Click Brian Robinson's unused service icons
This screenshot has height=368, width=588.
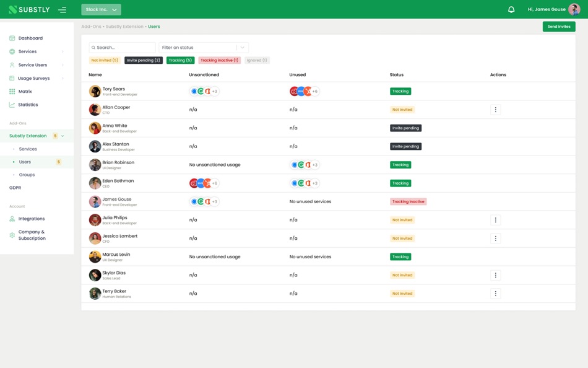[305, 165]
